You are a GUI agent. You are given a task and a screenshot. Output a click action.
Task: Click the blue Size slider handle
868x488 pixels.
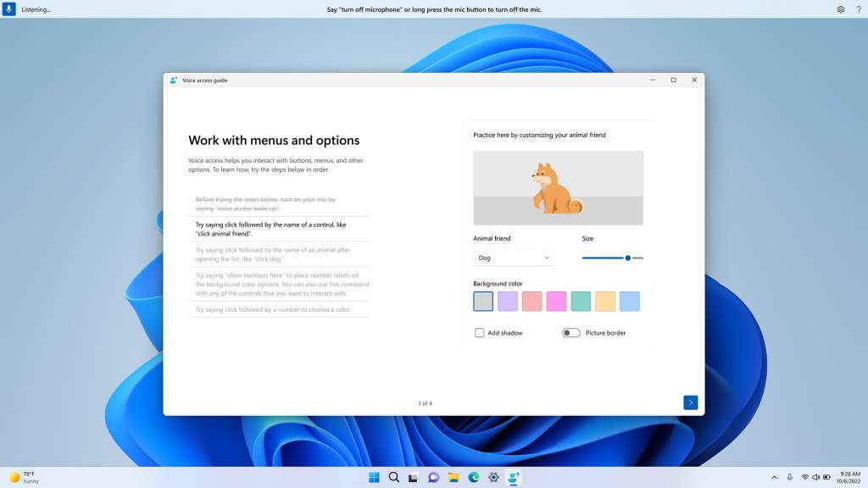click(626, 258)
